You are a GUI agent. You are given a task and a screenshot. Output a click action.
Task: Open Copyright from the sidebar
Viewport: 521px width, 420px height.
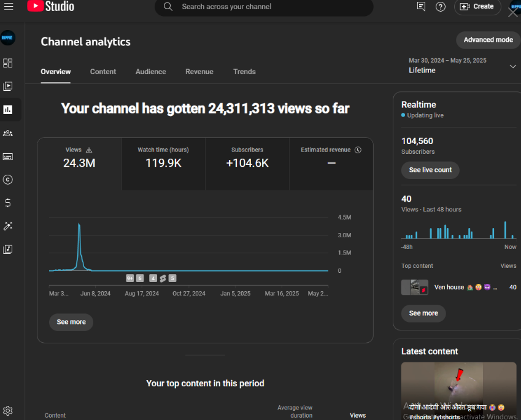(7, 180)
